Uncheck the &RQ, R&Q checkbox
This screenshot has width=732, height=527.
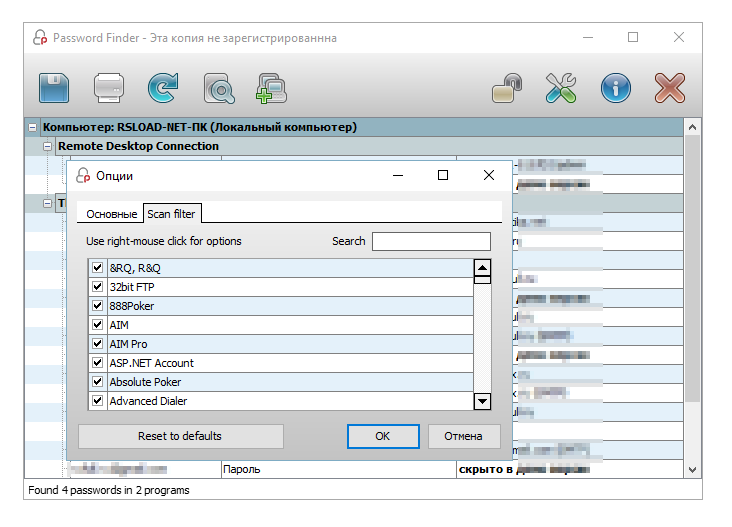click(x=97, y=268)
